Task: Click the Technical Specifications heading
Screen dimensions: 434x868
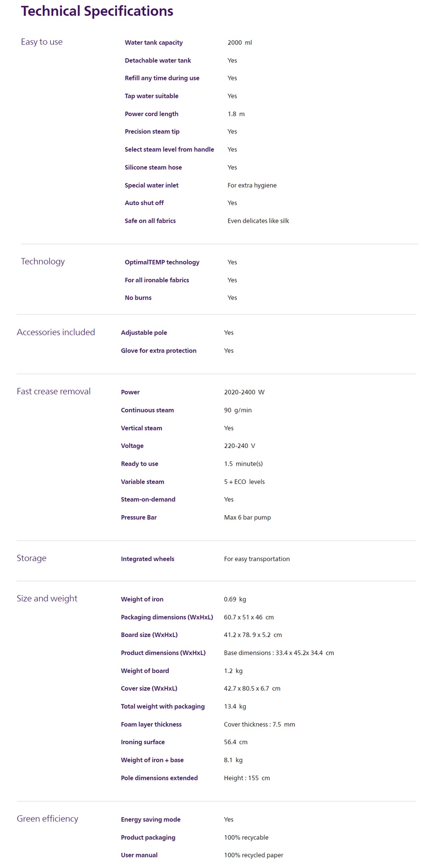Action: click(x=97, y=11)
